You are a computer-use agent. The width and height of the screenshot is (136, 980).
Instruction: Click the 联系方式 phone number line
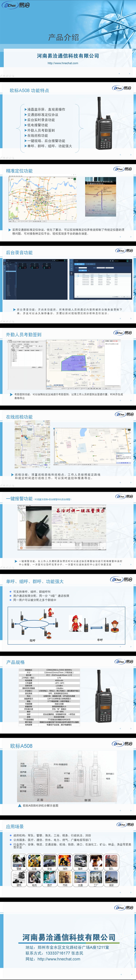click(54, 953)
